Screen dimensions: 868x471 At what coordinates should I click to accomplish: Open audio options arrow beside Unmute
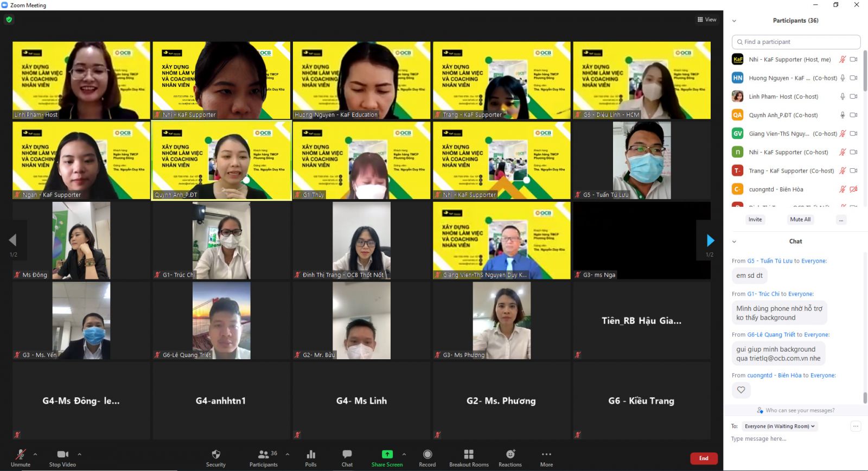click(35, 454)
